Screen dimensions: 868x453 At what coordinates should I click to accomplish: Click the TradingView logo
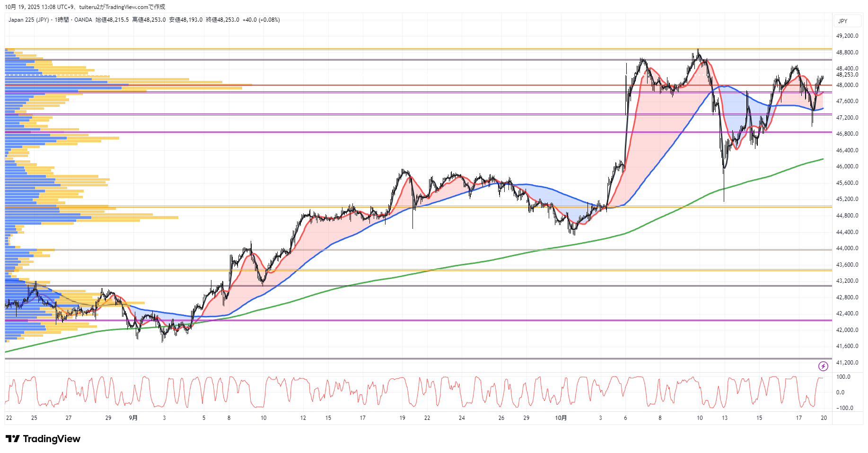point(43,439)
